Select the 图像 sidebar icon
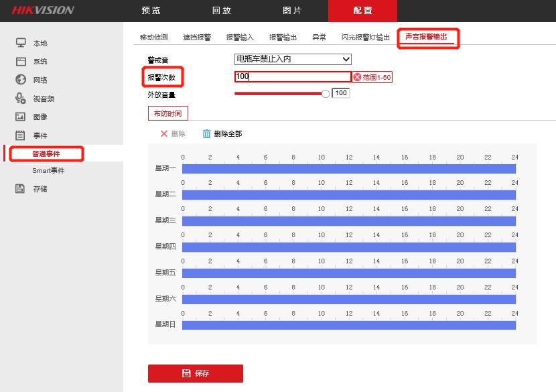Screen dimensions: 556x392 [21, 117]
